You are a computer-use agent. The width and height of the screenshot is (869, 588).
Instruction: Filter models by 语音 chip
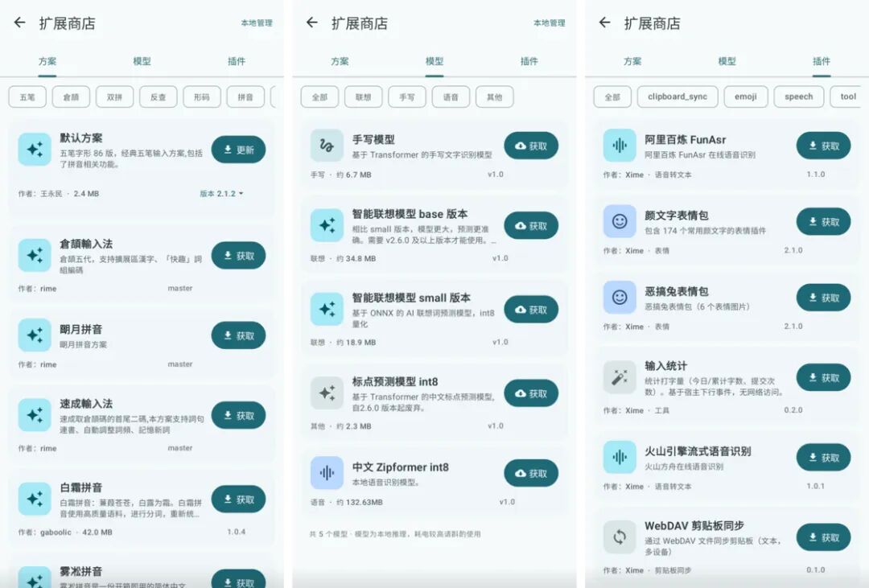[451, 97]
